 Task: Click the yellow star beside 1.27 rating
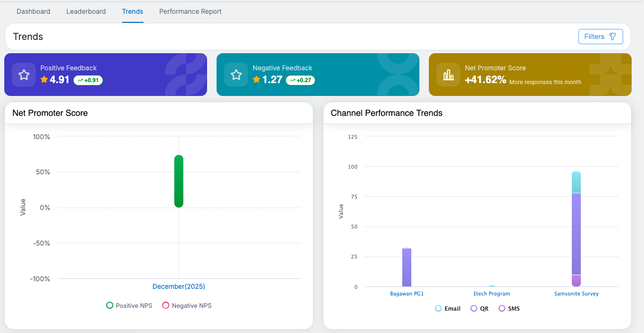[x=256, y=80]
